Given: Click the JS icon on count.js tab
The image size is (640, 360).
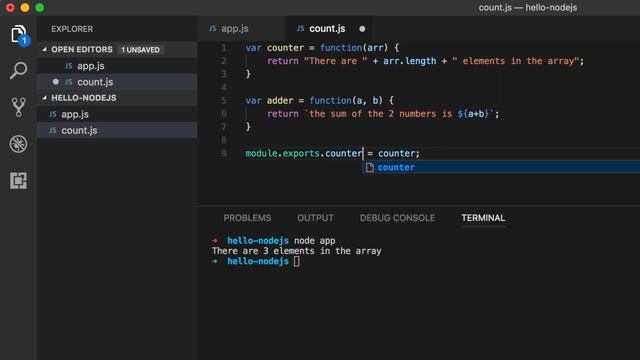Looking at the screenshot, I should [x=300, y=28].
